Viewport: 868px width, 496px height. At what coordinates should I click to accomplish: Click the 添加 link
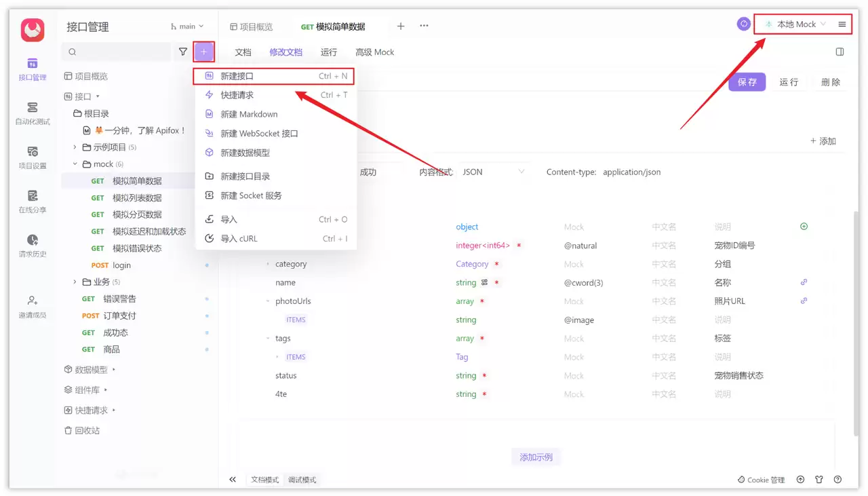pos(823,141)
